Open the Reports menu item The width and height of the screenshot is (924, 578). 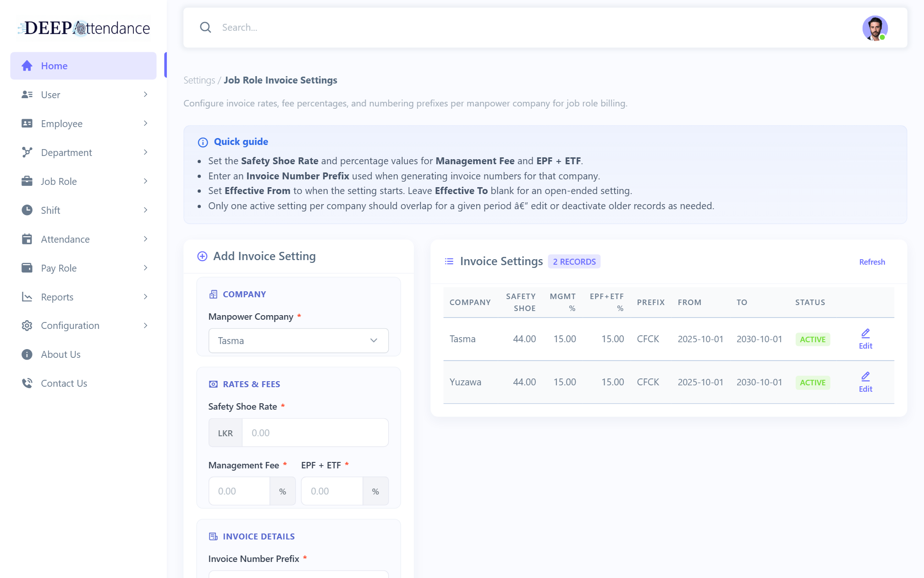pyautogui.click(x=83, y=297)
